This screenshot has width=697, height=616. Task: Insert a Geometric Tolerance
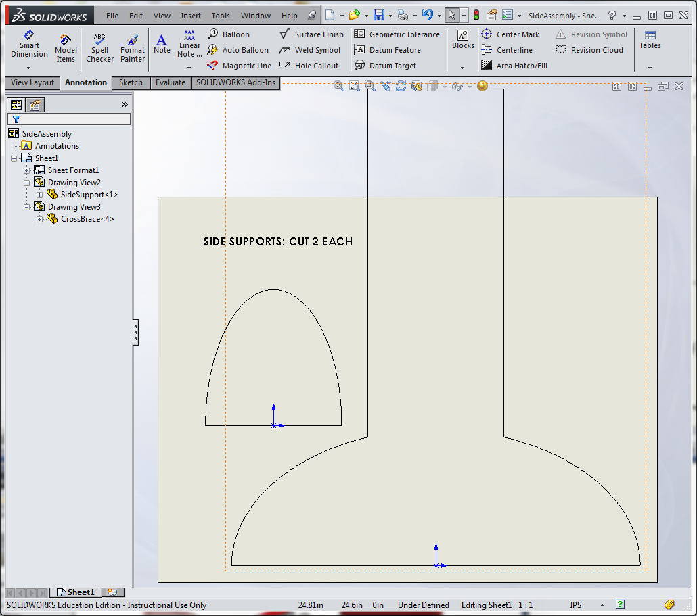(397, 34)
